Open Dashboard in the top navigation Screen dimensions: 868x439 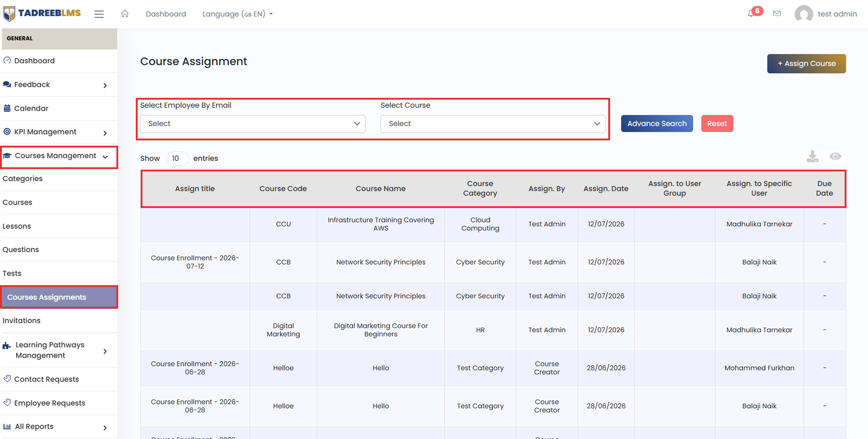click(166, 14)
